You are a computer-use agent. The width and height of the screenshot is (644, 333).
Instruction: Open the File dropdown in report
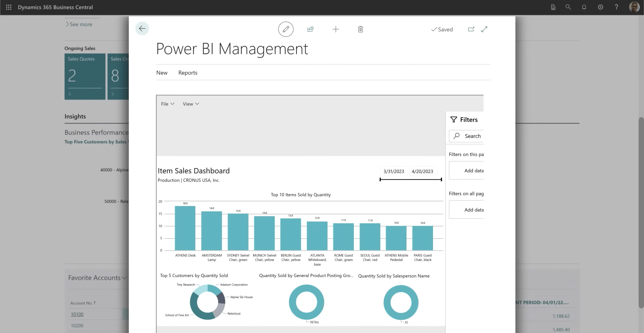coord(168,104)
